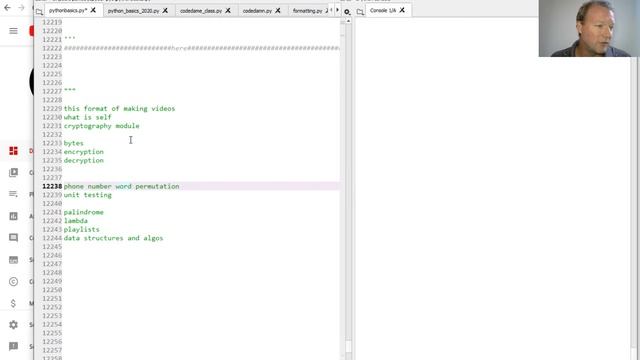Click the line 'decryption'
Image resolution: width=640 pixels, height=360 pixels.
click(84, 160)
